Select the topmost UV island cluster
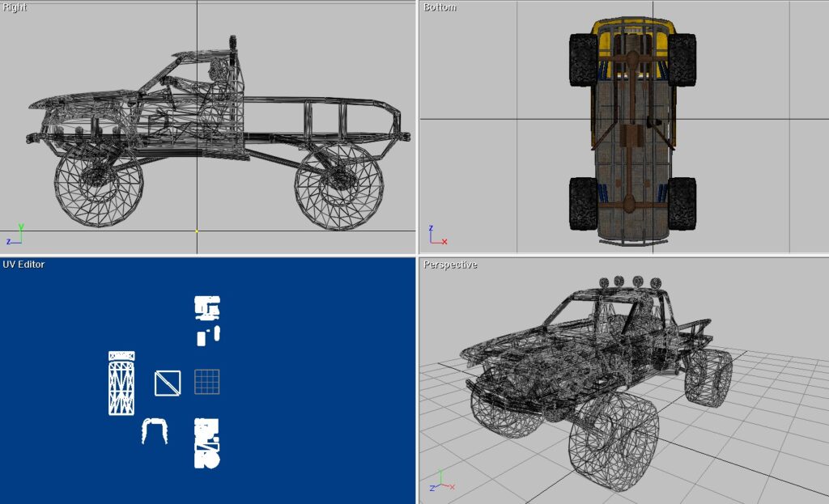Image resolution: width=829 pixels, height=504 pixels. click(207, 307)
